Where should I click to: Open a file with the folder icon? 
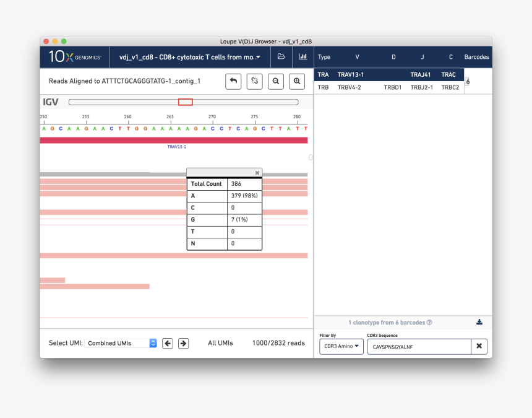281,57
